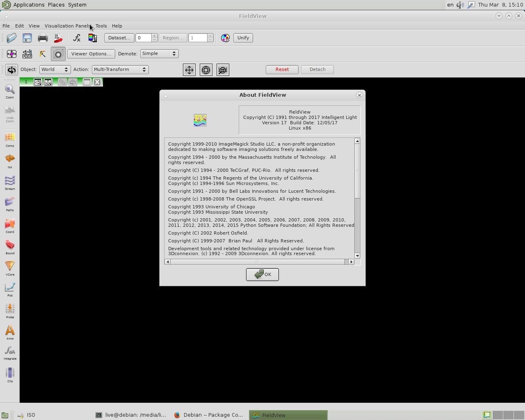
Task: Open the Coord coordinate surface panel
Action: [10, 226]
